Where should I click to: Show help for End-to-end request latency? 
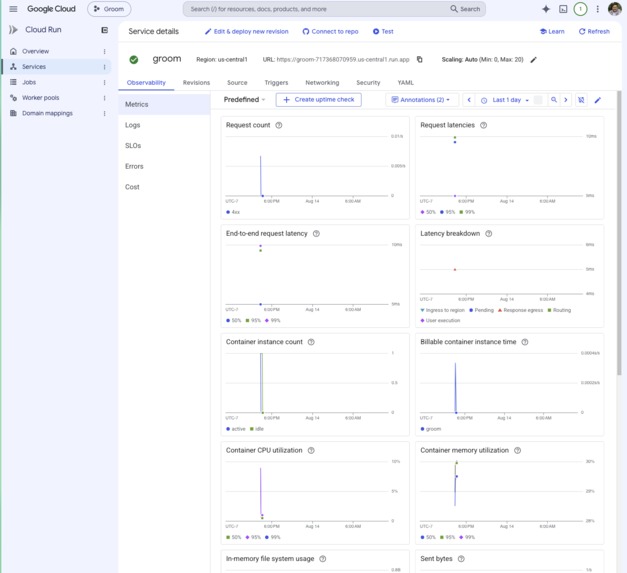pos(316,234)
